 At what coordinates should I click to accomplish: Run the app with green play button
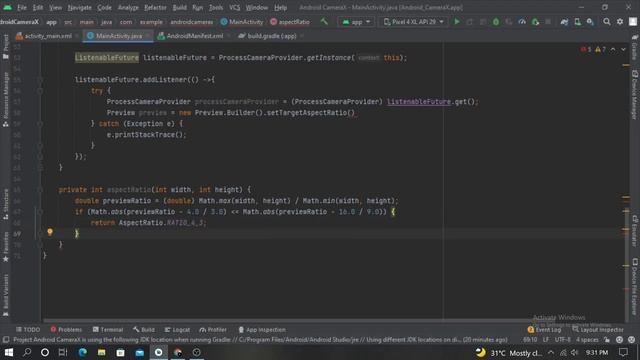[457, 22]
